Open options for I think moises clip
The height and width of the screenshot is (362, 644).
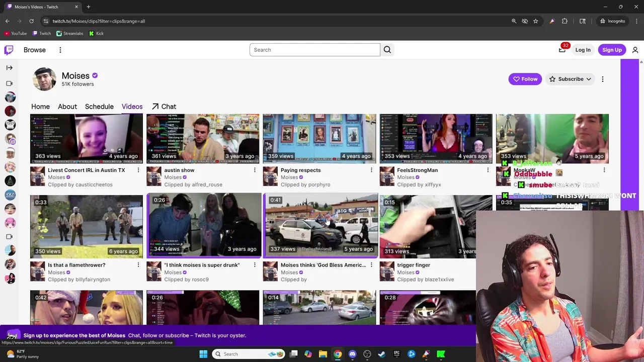[x=255, y=265]
